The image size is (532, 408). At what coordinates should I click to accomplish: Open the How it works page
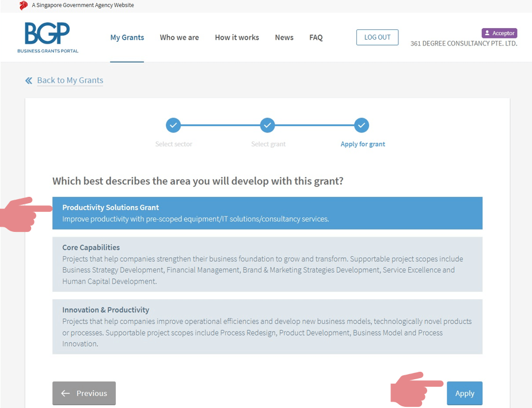(x=237, y=37)
